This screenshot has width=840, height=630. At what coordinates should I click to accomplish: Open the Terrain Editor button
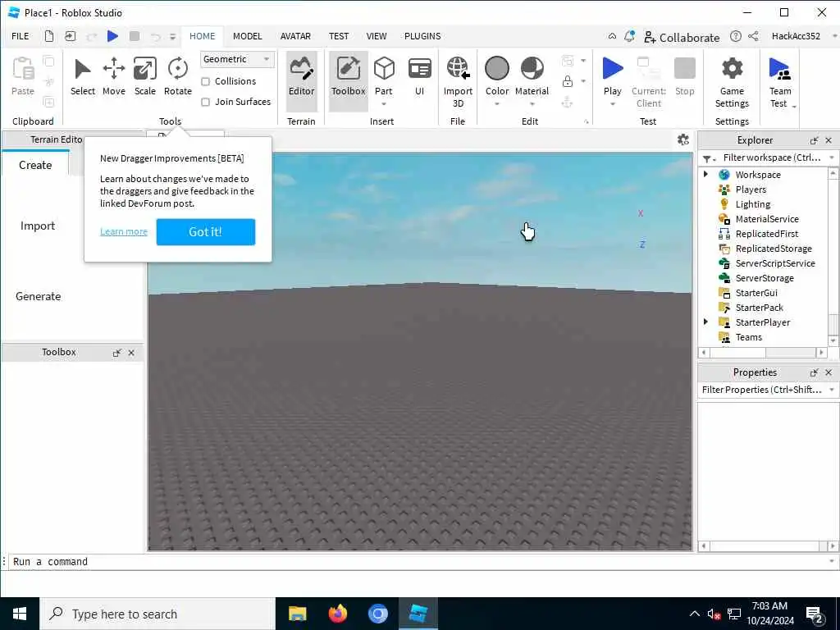click(x=302, y=81)
